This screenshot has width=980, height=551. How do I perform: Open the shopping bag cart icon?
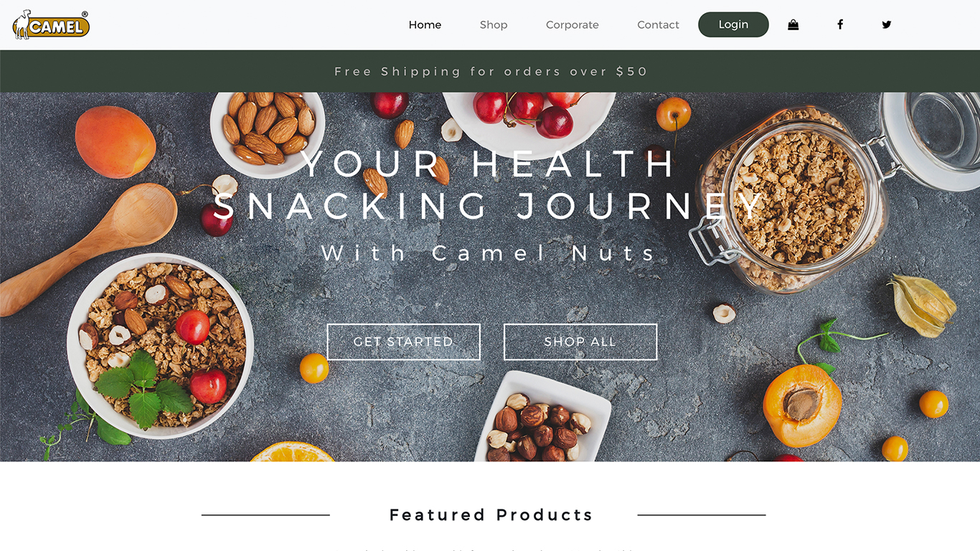click(x=793, y=24)
